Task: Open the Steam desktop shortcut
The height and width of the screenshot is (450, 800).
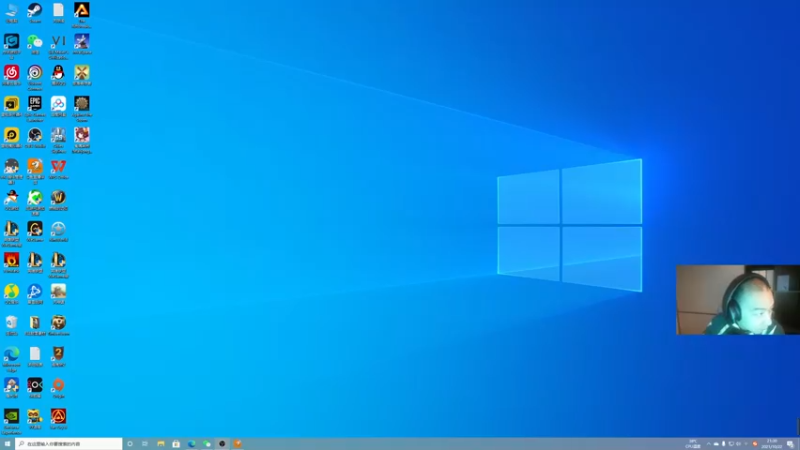Action: pos(35,12)
